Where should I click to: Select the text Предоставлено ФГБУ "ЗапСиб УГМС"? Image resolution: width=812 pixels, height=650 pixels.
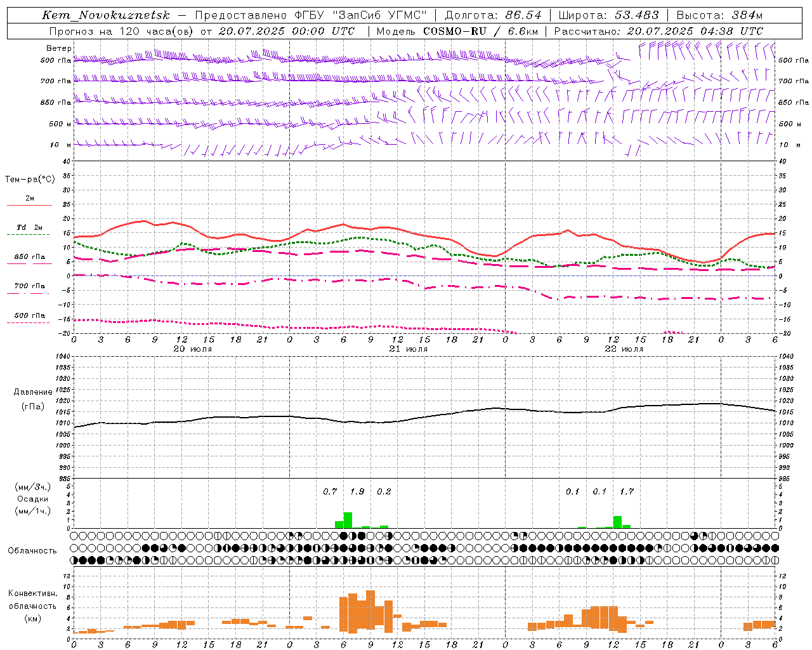311,15
